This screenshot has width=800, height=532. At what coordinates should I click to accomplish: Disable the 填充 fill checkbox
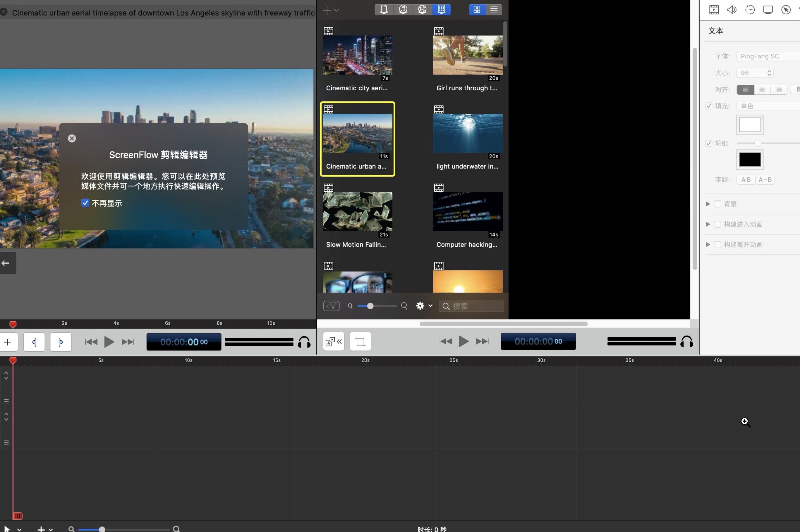pyautogui.click(x=709, y=106)
